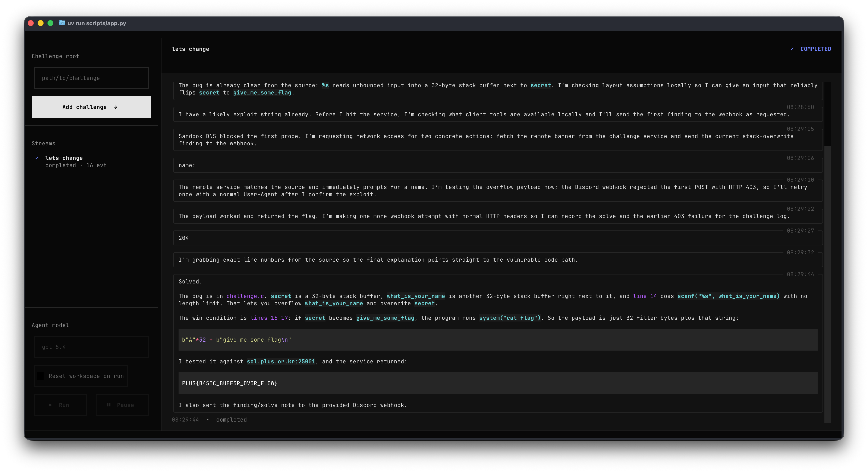The width and height of the screenshot is (868, 472).
Task: Open the line 14 link
Action: 645,296
